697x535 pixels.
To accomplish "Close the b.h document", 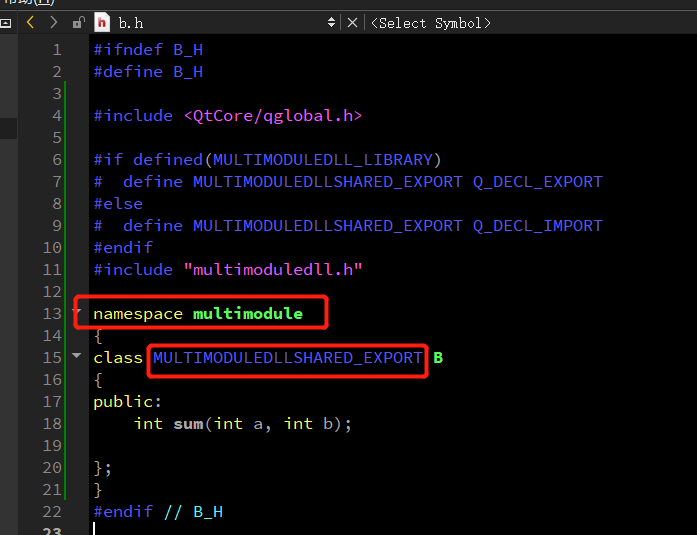I will pos(352,23).
